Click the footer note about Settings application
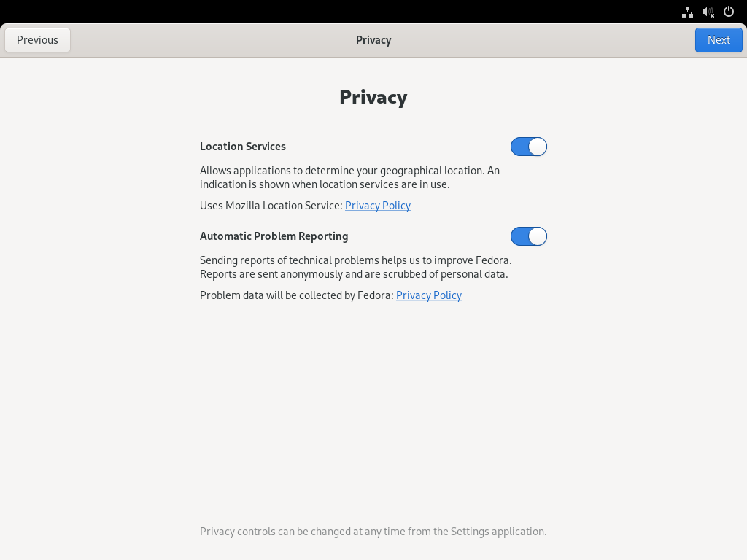The image size is (747, 560). click(373, 532)
